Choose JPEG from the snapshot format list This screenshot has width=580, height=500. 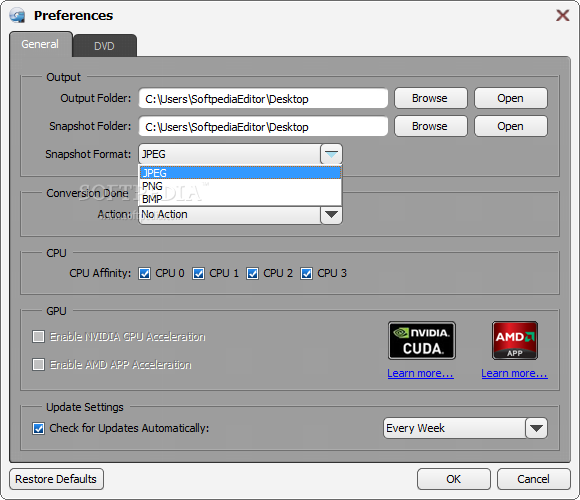240,173
